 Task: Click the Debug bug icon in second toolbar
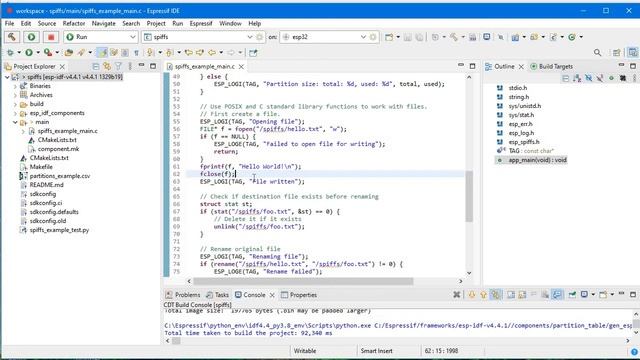click(x=10, y=53)
